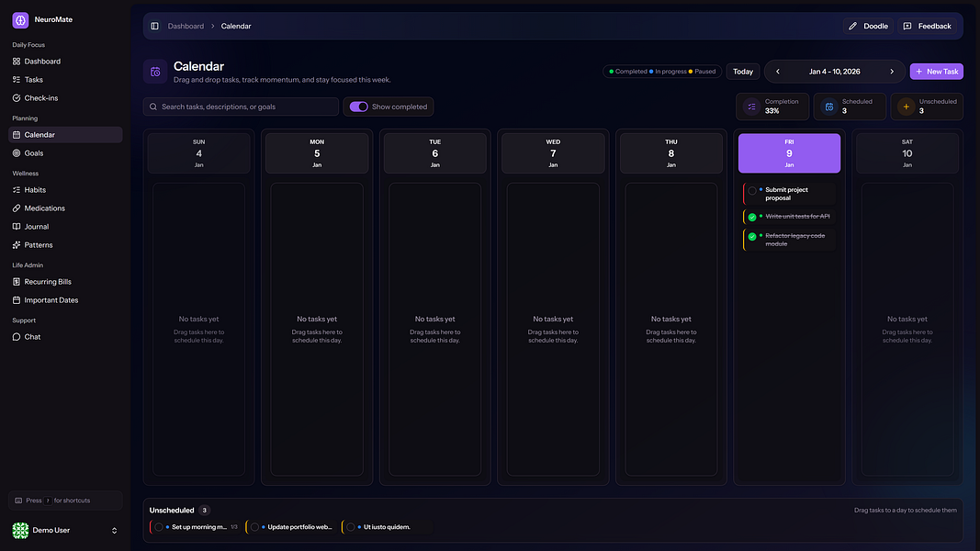
Task: Click the Unscheduled stat plus icon
Action: click(906, 107)
